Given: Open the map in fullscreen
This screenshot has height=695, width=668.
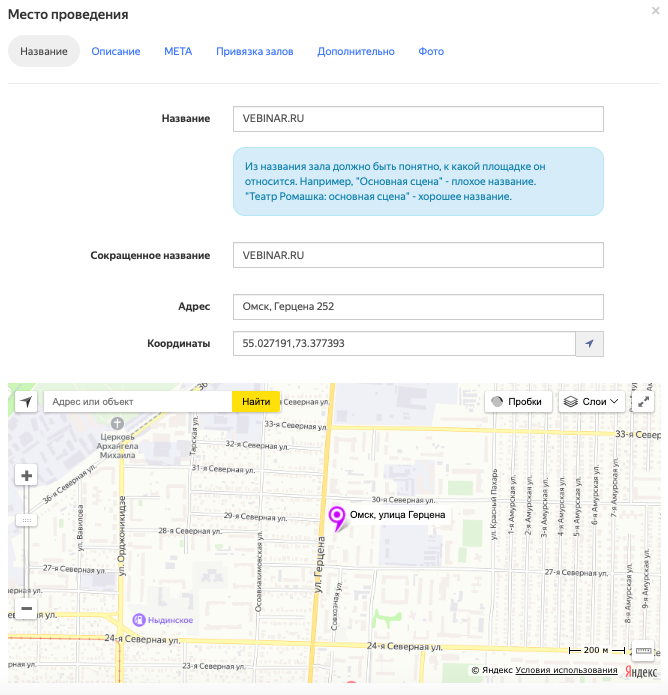Looking at the screenshot, I should [643, 402].
